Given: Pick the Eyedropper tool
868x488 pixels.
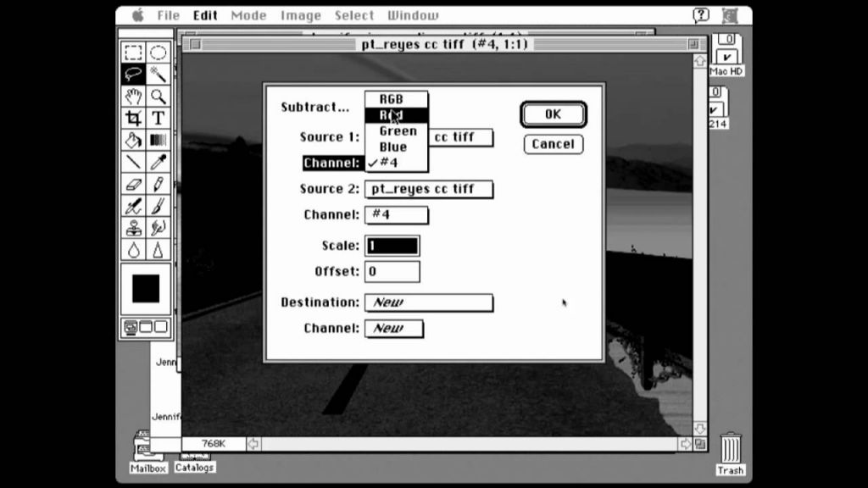Looking at the screenshot, I should tap(158, 162).
